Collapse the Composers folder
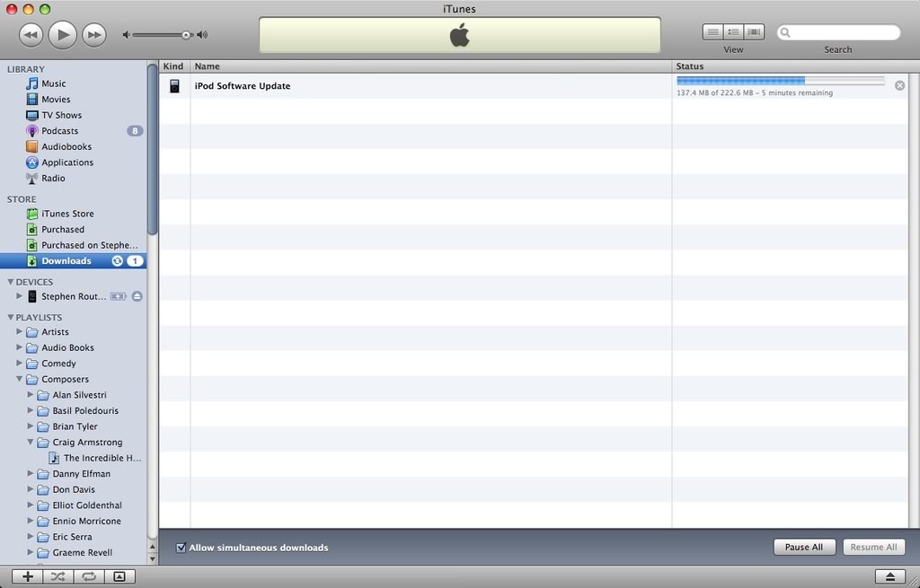This screenshot has width=920, height=588. coord(20,380)
